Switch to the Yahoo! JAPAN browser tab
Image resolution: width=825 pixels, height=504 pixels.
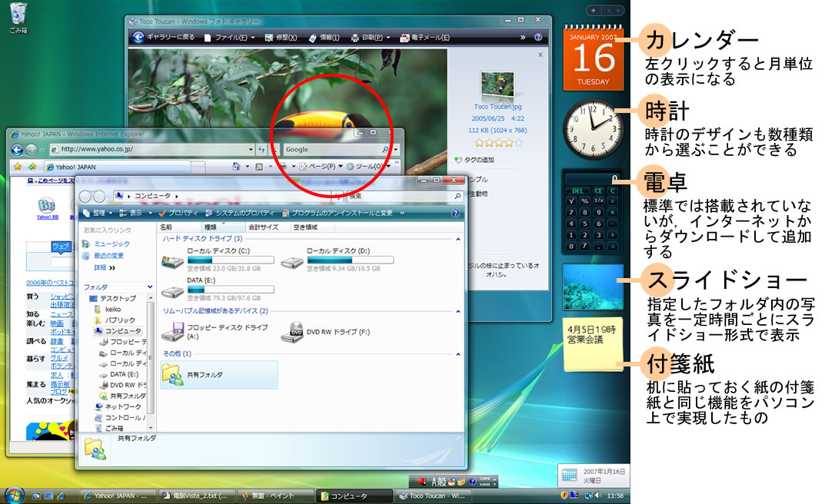tap(75, 167)
